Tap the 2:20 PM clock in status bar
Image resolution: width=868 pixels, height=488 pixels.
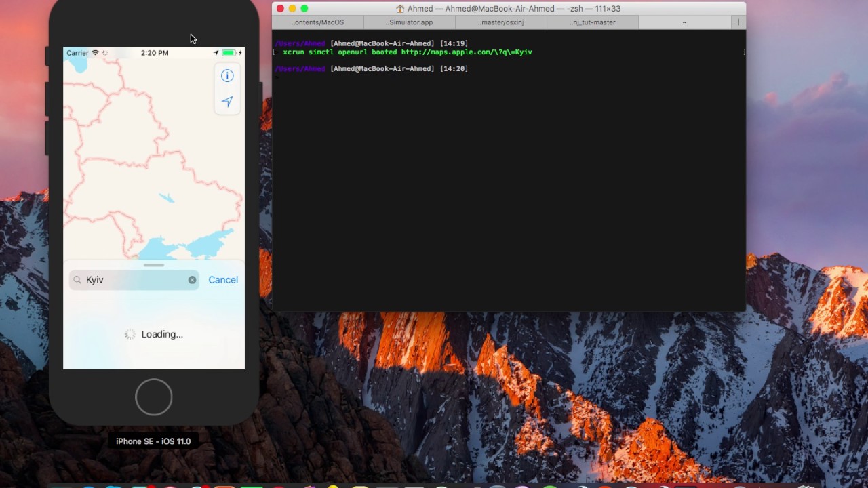(x=155, y=53)
